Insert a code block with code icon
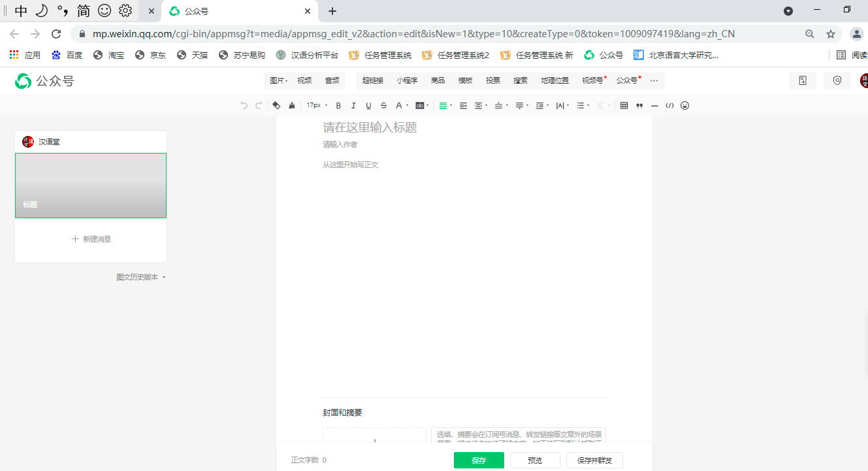The width and height of the screenshot is (868, 471). (669, 106)
